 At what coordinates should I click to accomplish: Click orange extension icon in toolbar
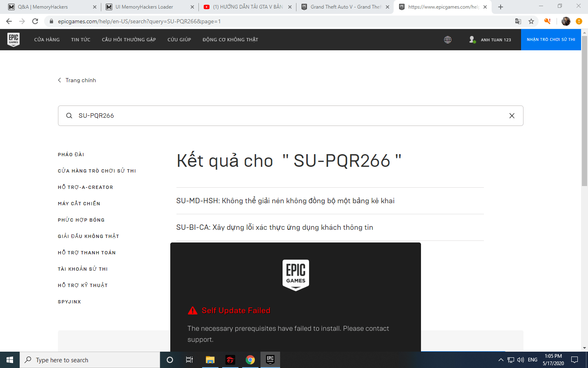tap(548, 21)
